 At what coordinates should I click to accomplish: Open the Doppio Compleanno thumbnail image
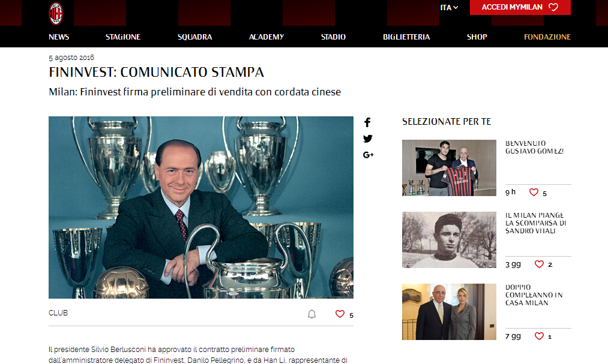click(x=449, y=312)
